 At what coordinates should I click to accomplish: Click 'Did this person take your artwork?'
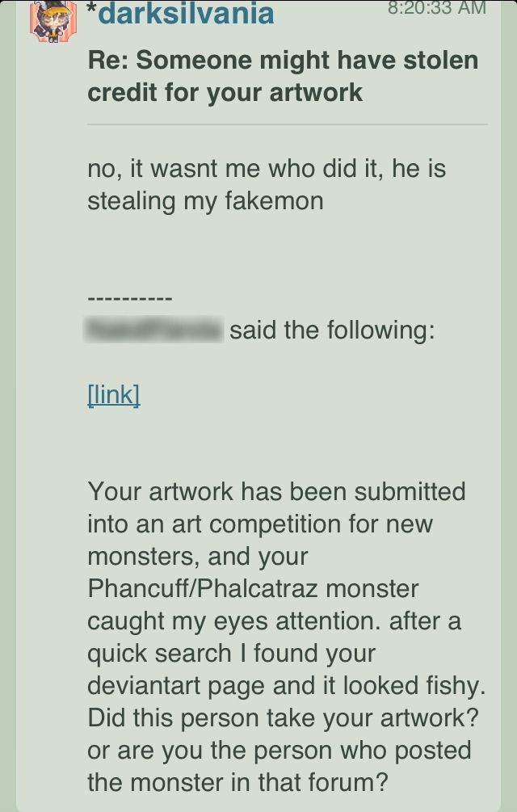(279, 717)
